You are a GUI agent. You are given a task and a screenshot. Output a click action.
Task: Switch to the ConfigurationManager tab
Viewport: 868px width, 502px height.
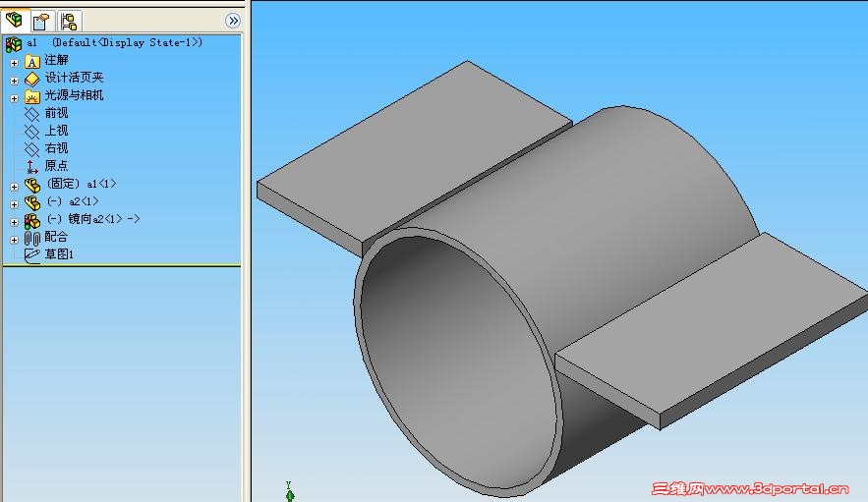point(69,22)
